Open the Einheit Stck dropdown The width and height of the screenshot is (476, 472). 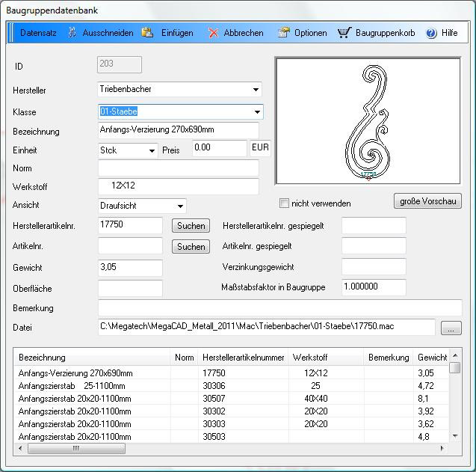coord(152,150)
